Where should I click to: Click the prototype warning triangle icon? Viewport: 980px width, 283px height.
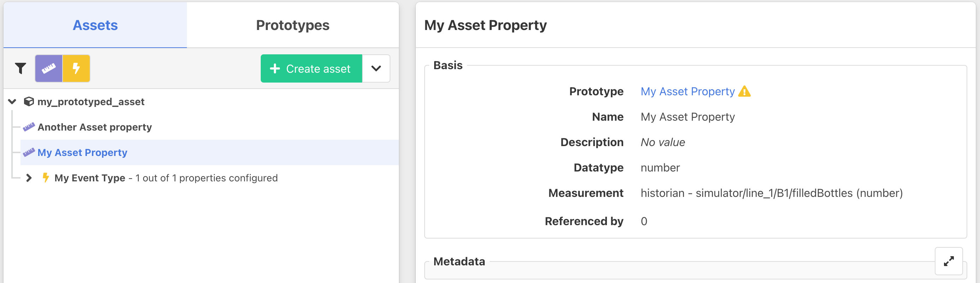[x=744, y=91]
